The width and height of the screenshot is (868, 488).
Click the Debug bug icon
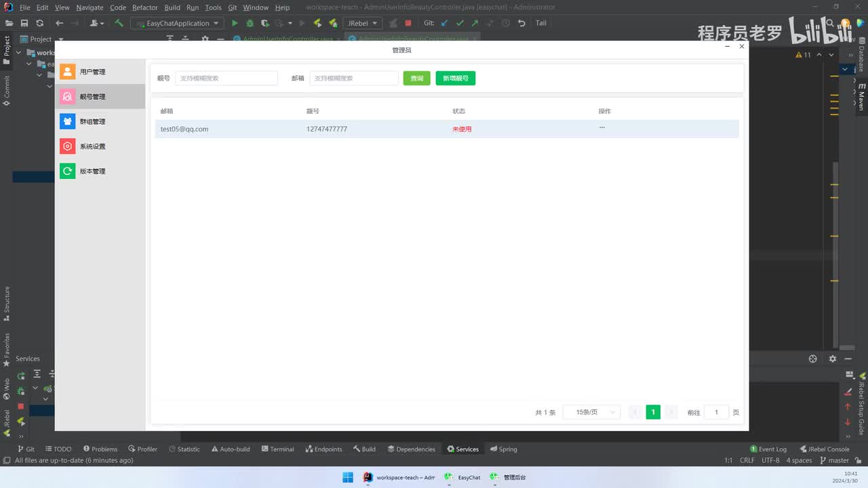coord(250,23)
